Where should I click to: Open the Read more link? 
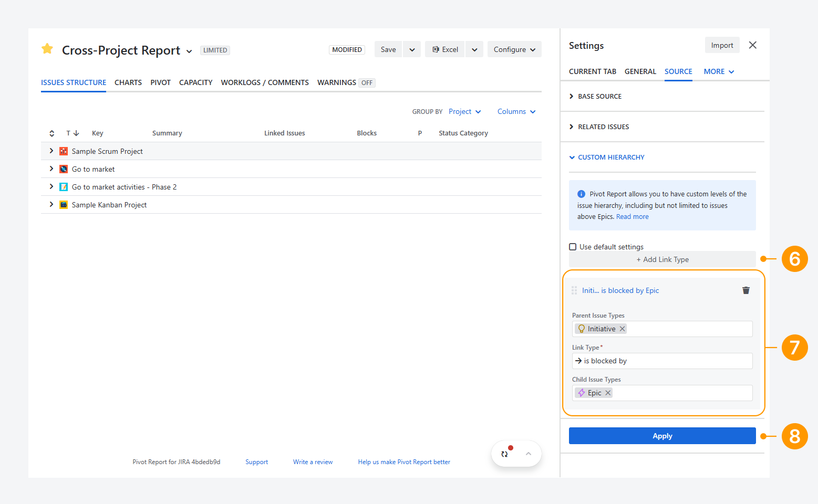(x=633, y=217)
